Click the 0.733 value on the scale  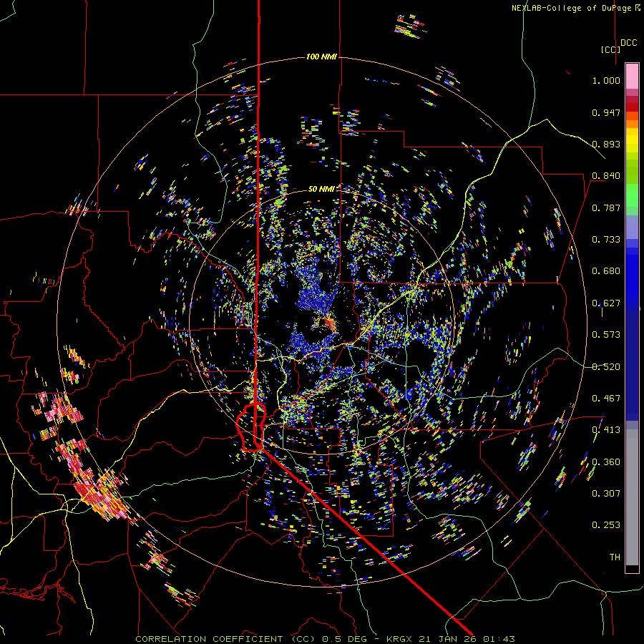point(606,240)
